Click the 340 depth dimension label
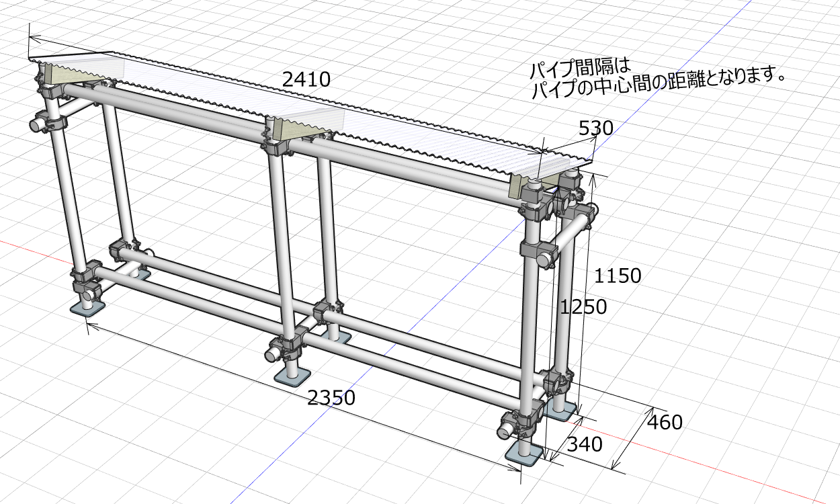Screen dimensions: 840x504 (585, 444)
